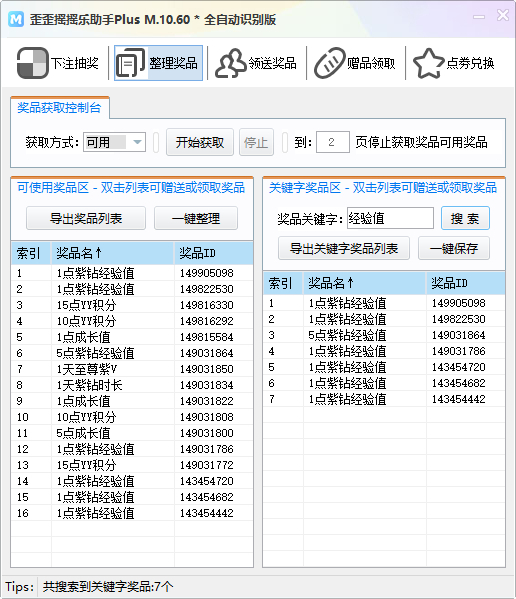Select row 3 15点YY积分 in left list
516x599 pixels.
click(x=132, y=305)
